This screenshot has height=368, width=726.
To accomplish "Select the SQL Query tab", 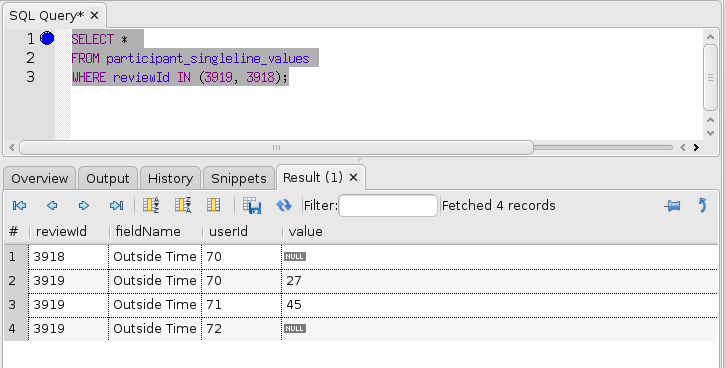I will point(47,16).
